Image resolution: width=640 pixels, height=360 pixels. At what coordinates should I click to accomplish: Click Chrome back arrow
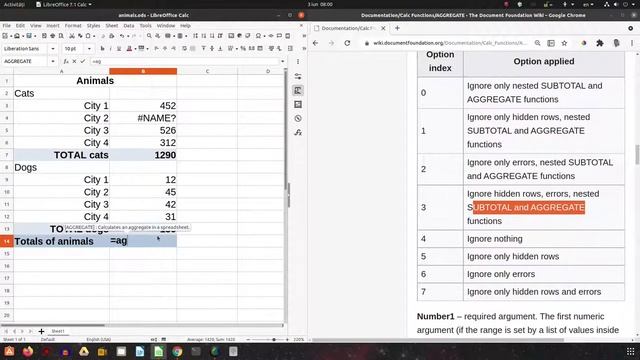tap(316, 43)
